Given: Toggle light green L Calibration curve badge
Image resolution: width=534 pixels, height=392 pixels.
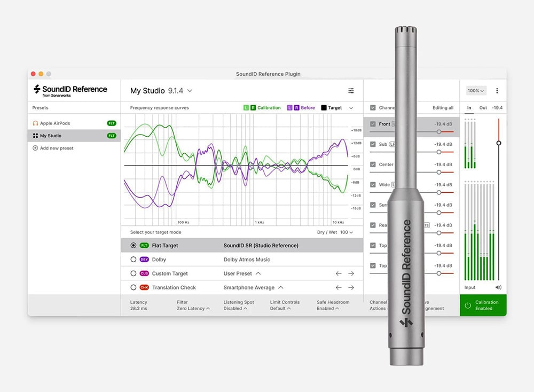Looking at the screenshot, I should click(x=246, y=108).
